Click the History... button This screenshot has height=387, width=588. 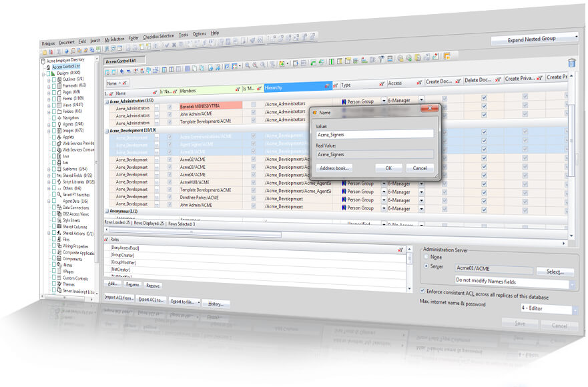pos(216,304)
